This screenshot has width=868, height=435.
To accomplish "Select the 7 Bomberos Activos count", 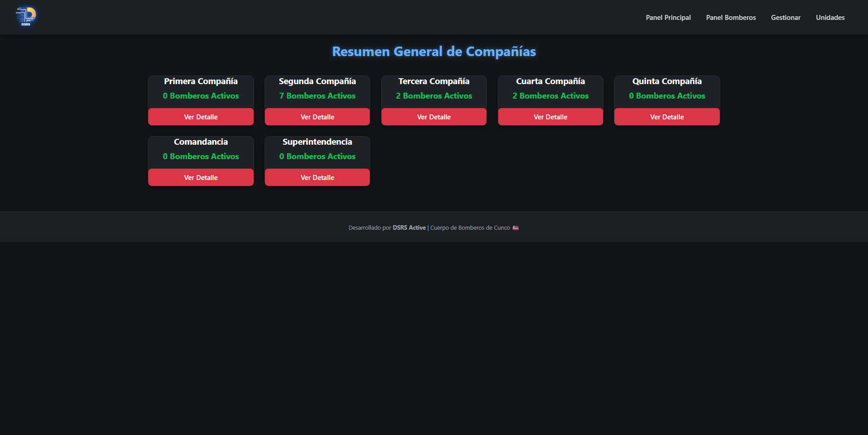I will (317, 96).
